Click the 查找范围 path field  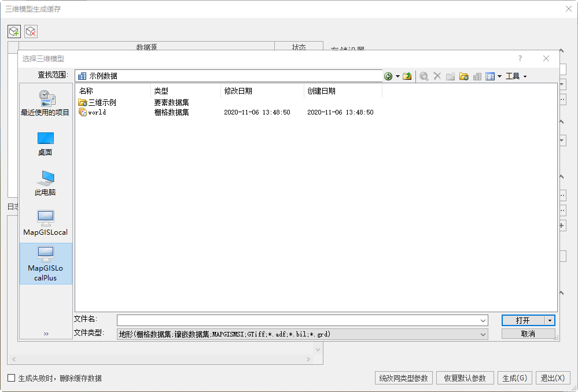(229, 76)
